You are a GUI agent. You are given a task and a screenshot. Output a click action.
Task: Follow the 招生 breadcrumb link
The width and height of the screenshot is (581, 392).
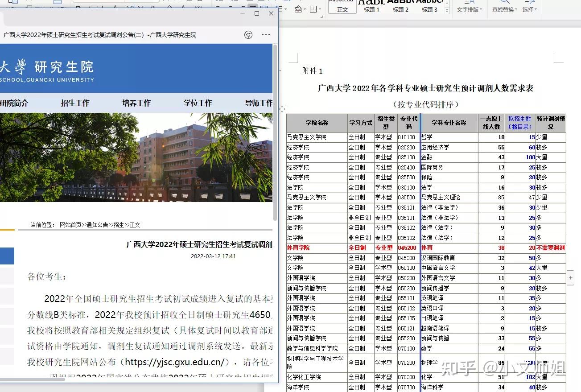[119, 225]
